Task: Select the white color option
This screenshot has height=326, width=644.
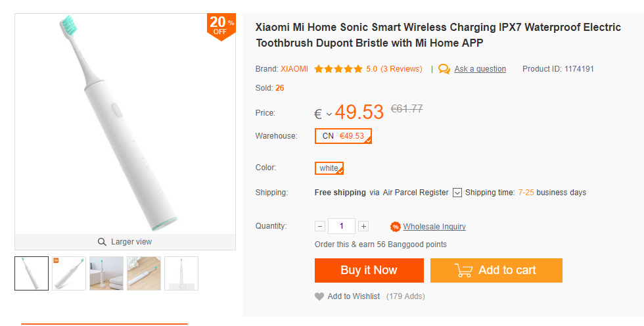Action: tap(329, 168)
